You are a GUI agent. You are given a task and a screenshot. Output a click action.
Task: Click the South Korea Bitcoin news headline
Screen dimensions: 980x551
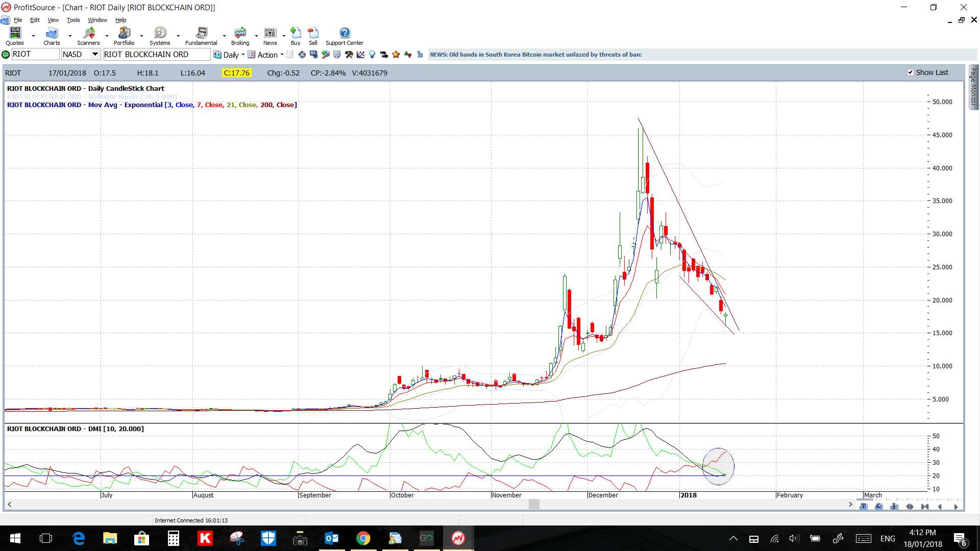tap(535, 55)
